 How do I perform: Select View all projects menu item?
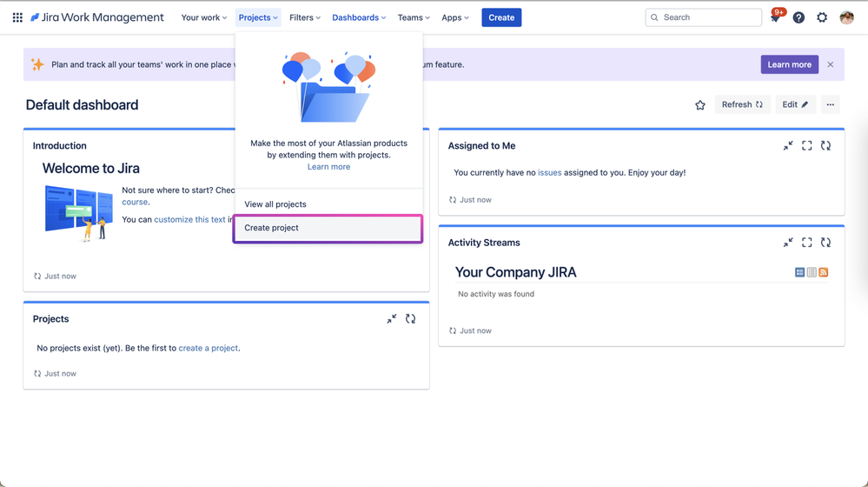328,204
